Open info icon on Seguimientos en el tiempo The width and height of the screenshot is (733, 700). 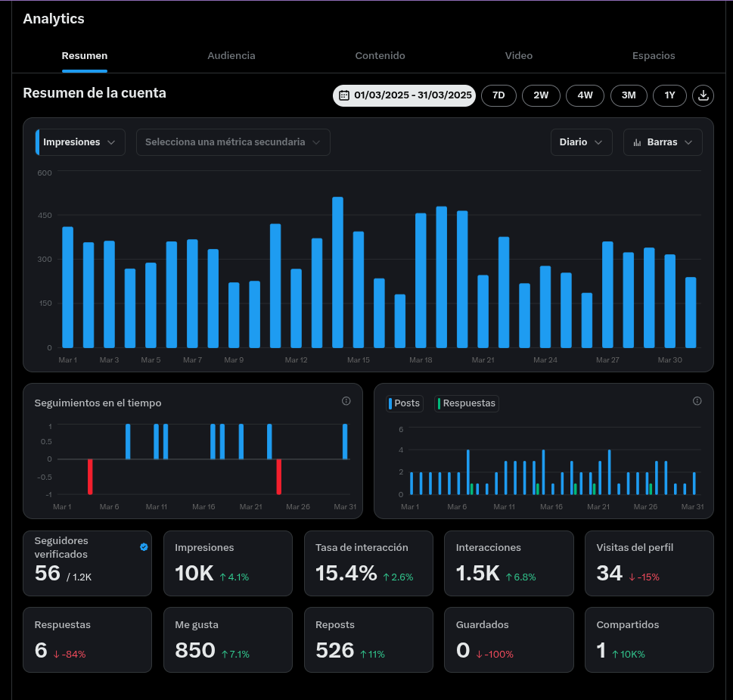pyautogui.click(x=346, y=401)
